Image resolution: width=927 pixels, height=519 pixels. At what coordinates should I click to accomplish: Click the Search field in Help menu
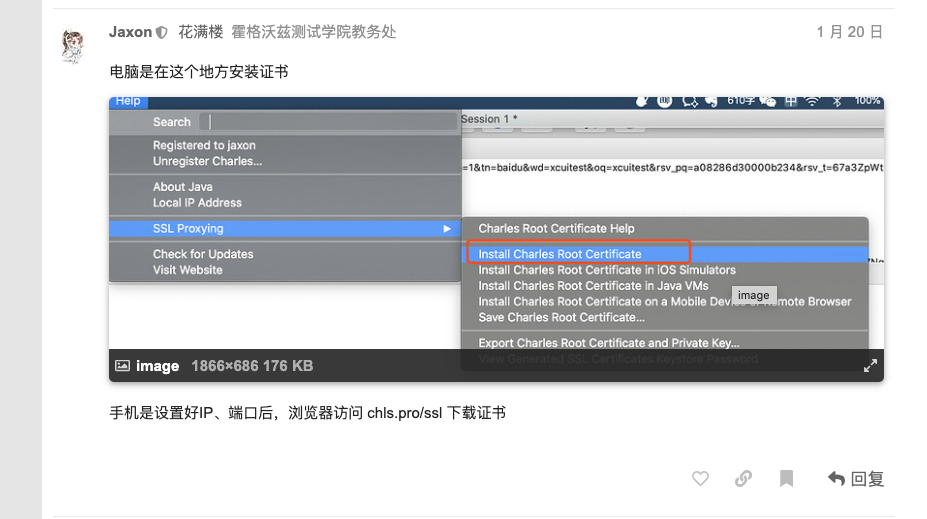coord(330,122)
